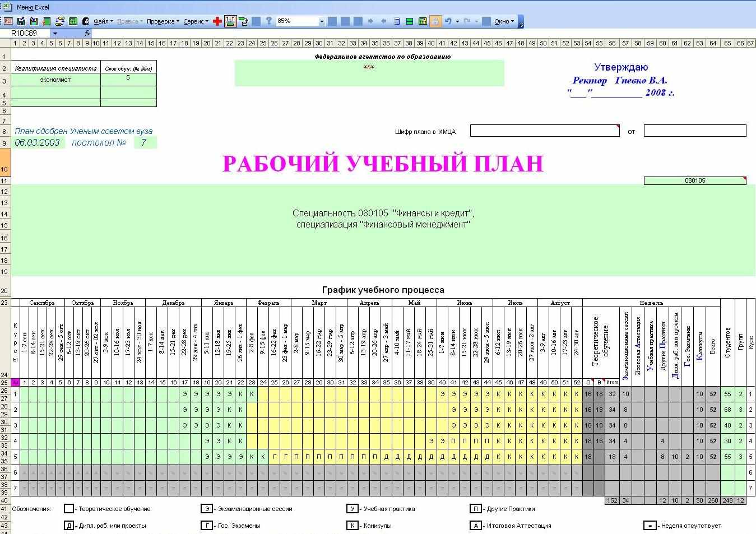
Task: Click the magenta Ац cell in row 25
Action: point(16,382)
